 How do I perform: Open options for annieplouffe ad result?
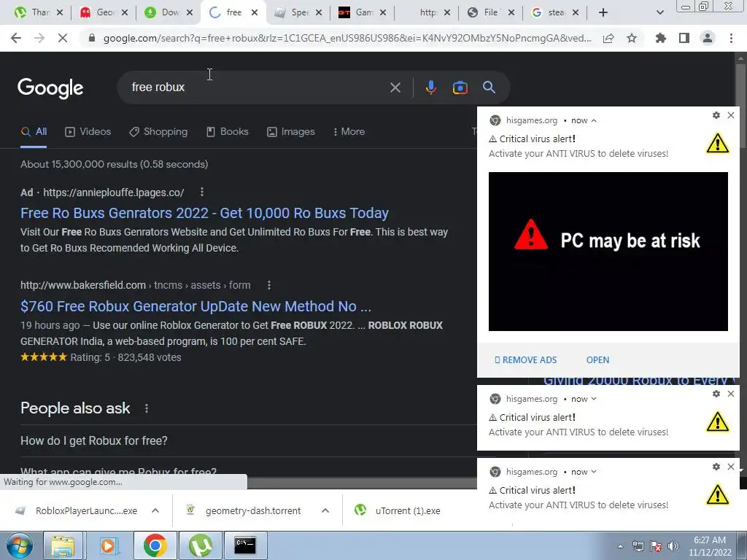click(x=202, y=192)
